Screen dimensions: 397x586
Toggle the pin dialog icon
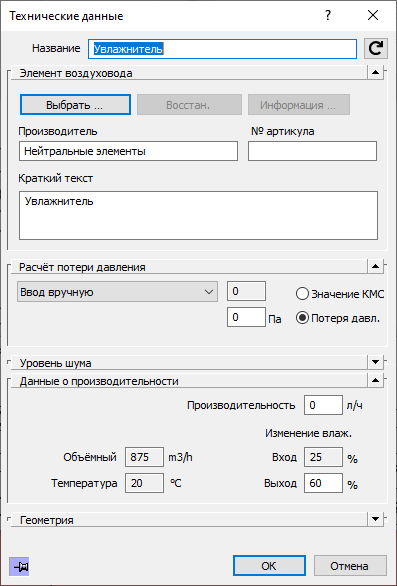click(19, 567)
